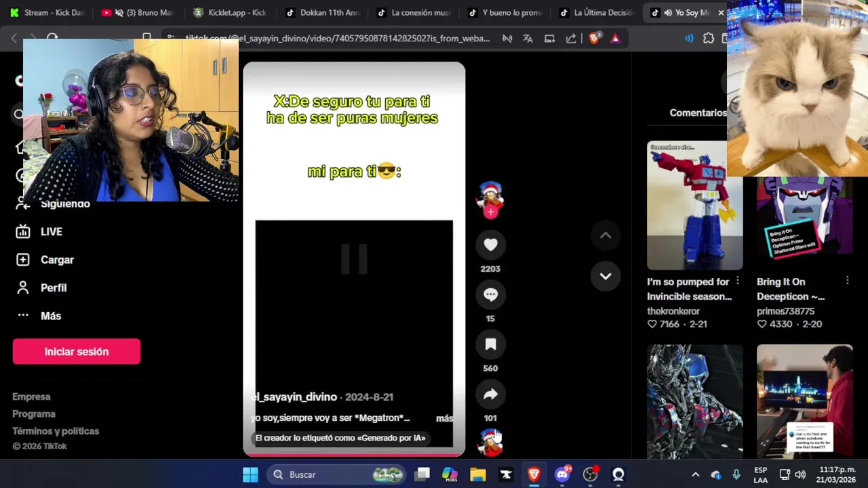This screenshot has height=488, width=868.
Task: Click the taskbar Buscar search box
Action: 336,474
